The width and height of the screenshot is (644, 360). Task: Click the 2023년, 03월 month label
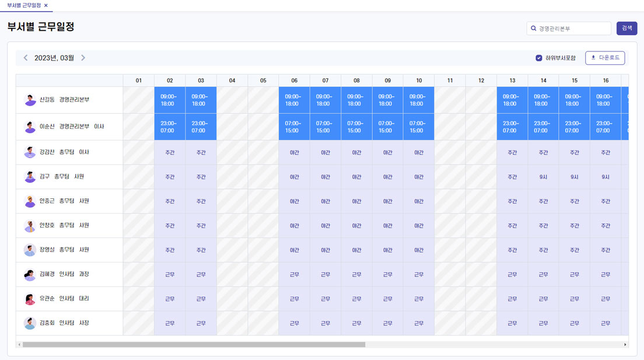[54, 58]
